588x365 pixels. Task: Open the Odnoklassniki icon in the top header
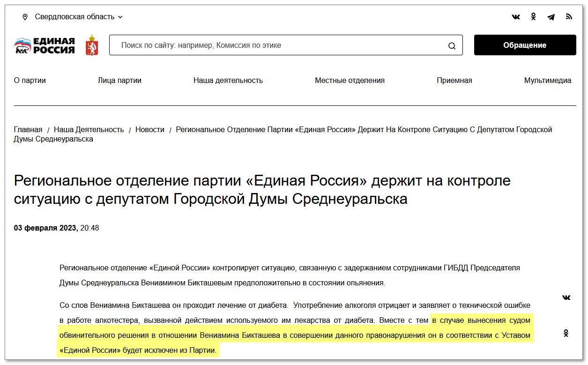click(533, 17)
